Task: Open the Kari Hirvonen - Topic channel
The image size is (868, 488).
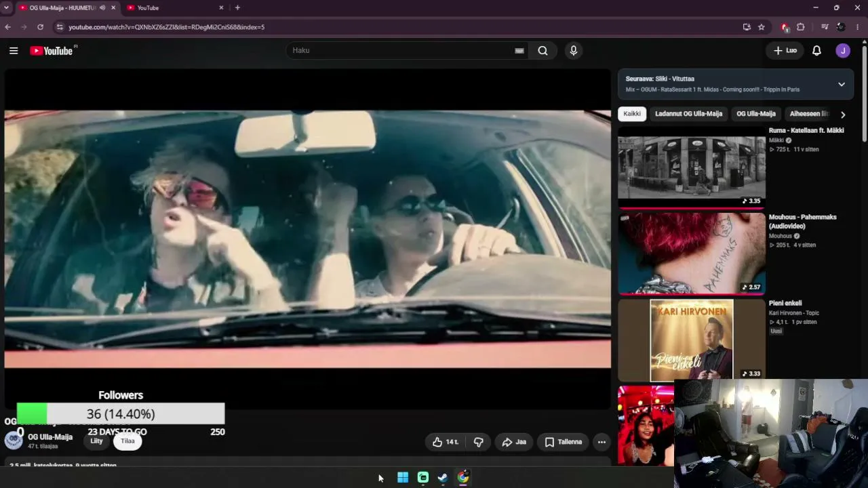Action: coord(794,313)
